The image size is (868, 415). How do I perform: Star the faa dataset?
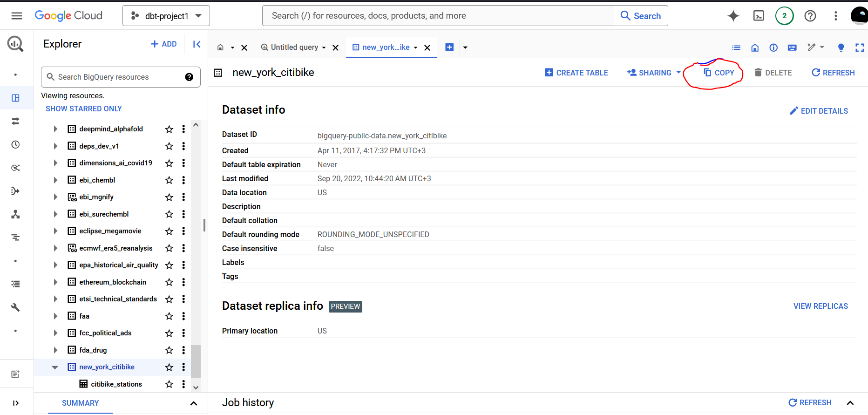[169, 316]
